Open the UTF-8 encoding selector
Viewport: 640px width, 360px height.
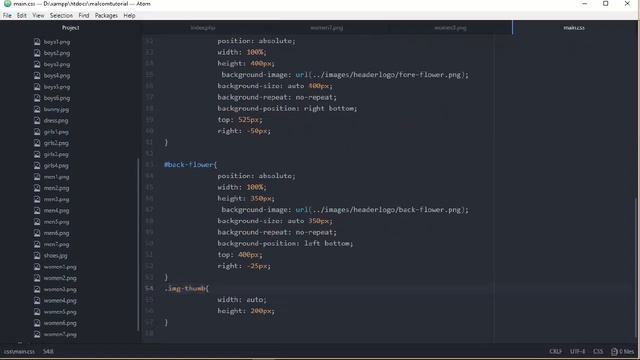click(577, 351)
